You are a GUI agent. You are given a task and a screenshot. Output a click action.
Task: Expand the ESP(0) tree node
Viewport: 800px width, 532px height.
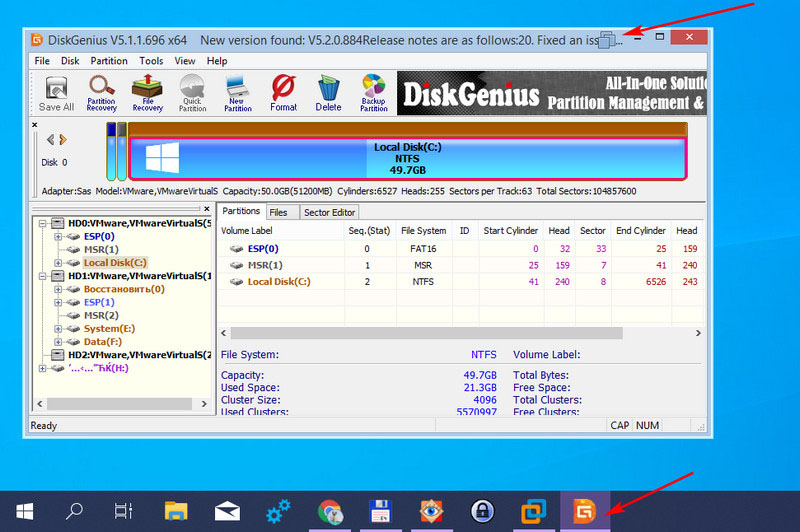[58, 237]
